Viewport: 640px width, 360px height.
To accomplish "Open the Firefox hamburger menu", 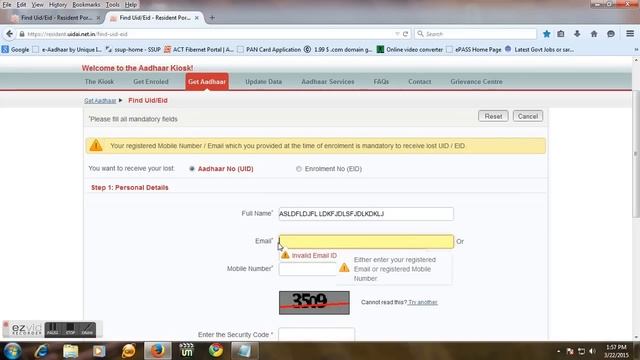I will (x=630, y=34).
